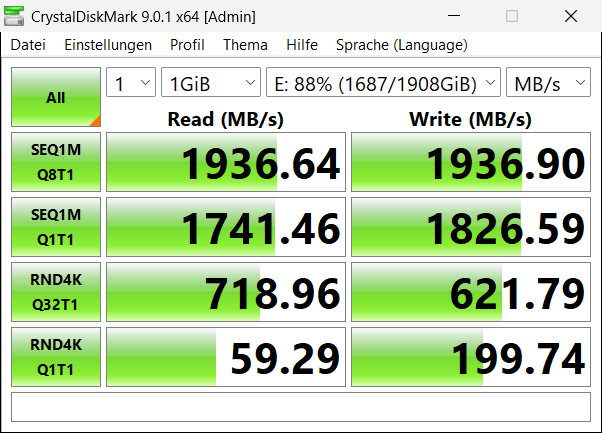Expand the test count dropdown showing 1
Screen dimensions: 602x433
(131, 82)
